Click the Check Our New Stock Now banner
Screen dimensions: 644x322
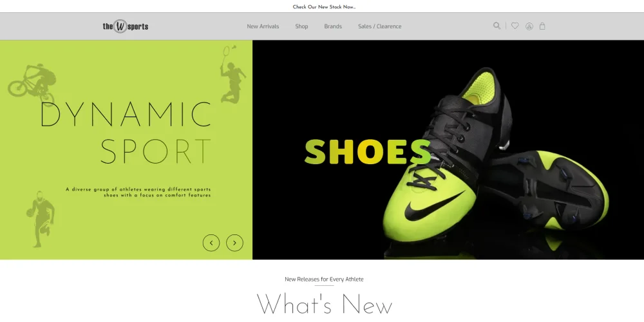(324, 7)
